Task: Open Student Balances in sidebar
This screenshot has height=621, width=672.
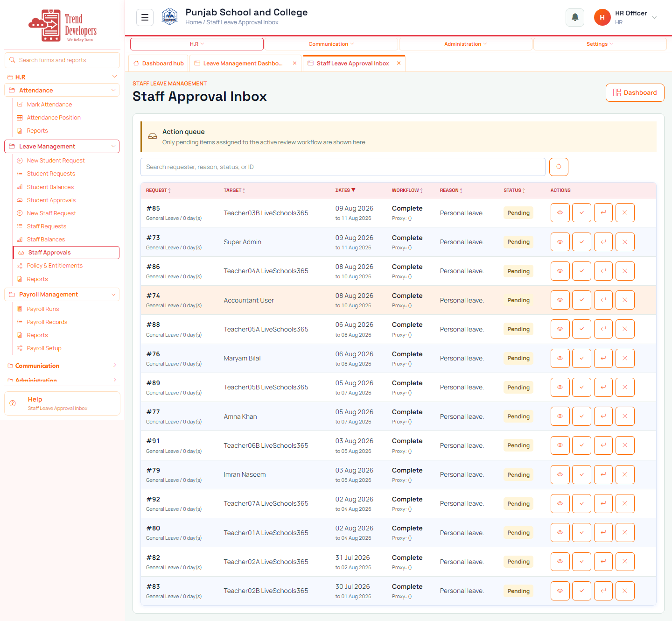Action: [x=50, y=187]
